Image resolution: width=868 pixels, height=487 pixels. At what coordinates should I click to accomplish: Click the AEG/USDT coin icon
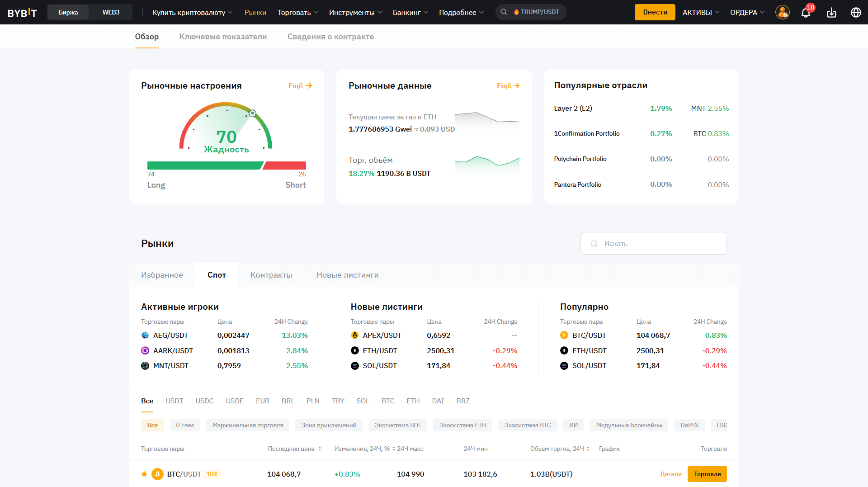pyautogui.click(x=145, y=335)
